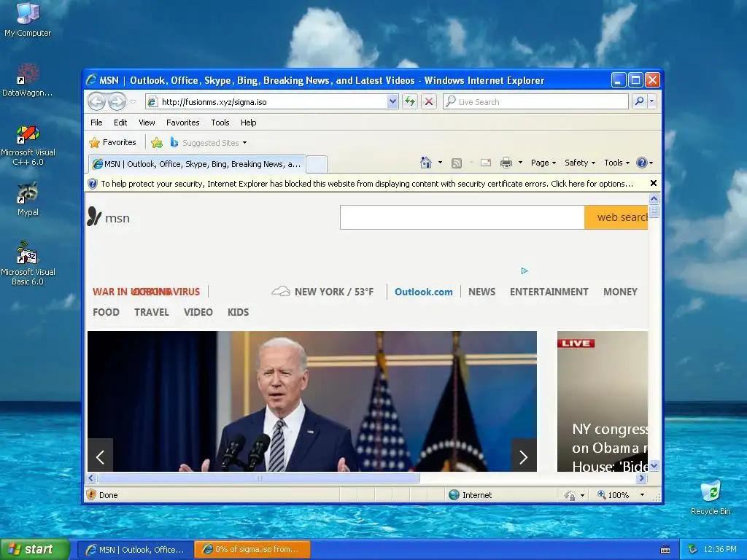
Task: Open the Windows Start button
Action: 34,549
